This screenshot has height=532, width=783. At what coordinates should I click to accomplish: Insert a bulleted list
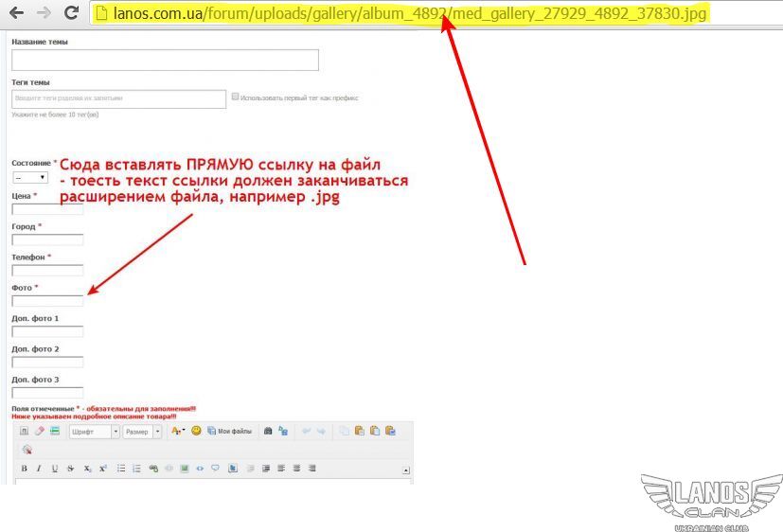click(121, 469)
